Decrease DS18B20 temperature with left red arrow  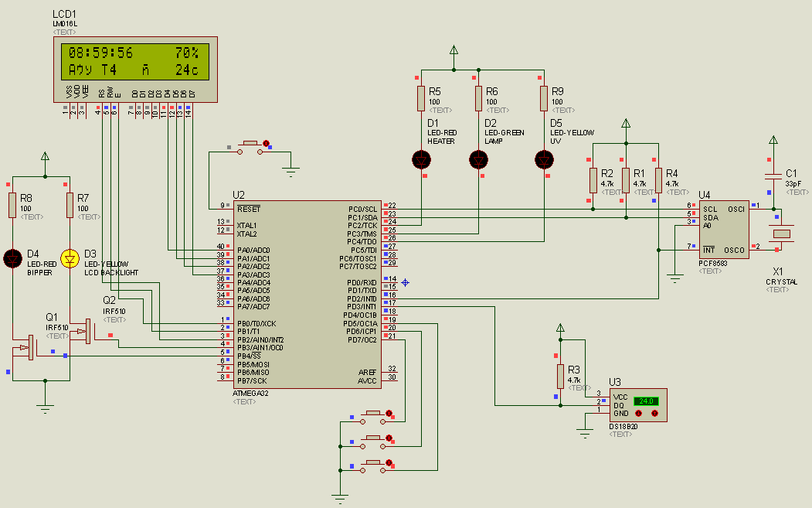638,413
